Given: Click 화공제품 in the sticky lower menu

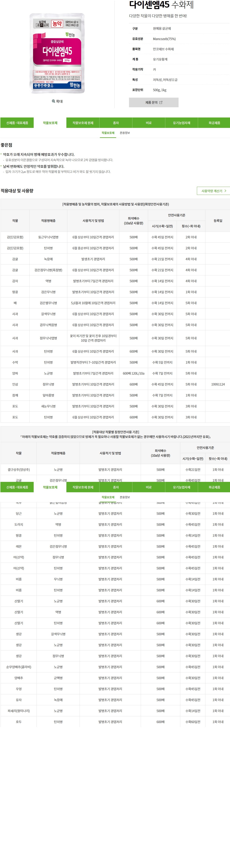Looking at the screenshot, I should pos(214,487).
